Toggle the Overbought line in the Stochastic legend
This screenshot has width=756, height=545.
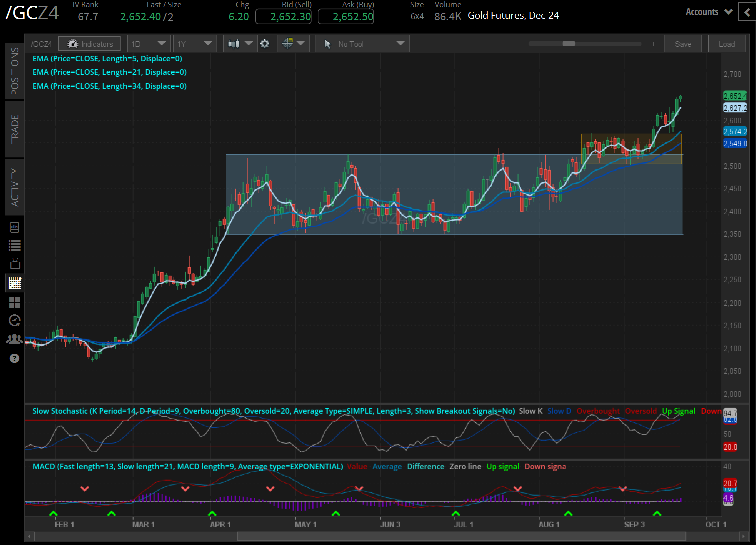[x=598, y=411]
